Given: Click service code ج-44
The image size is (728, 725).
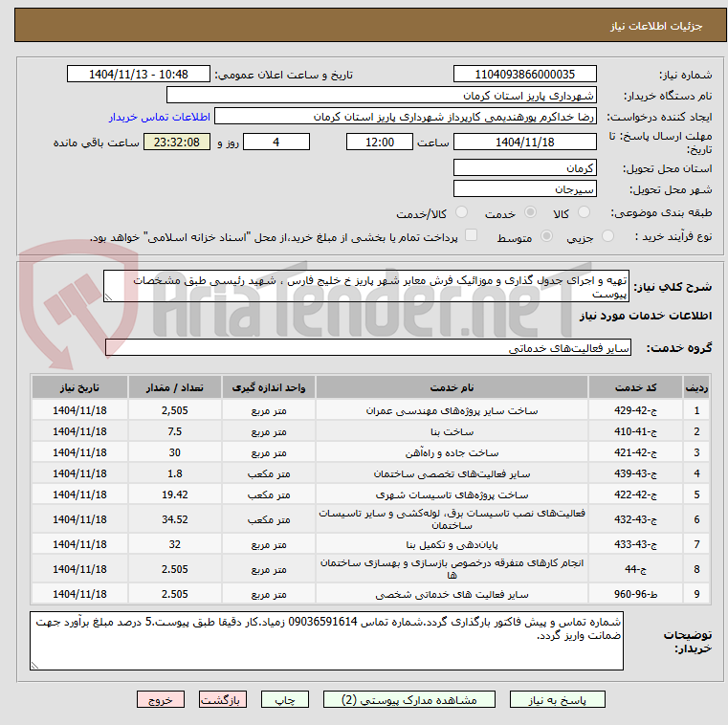Looking at the screenshot, I should [635, 569].
